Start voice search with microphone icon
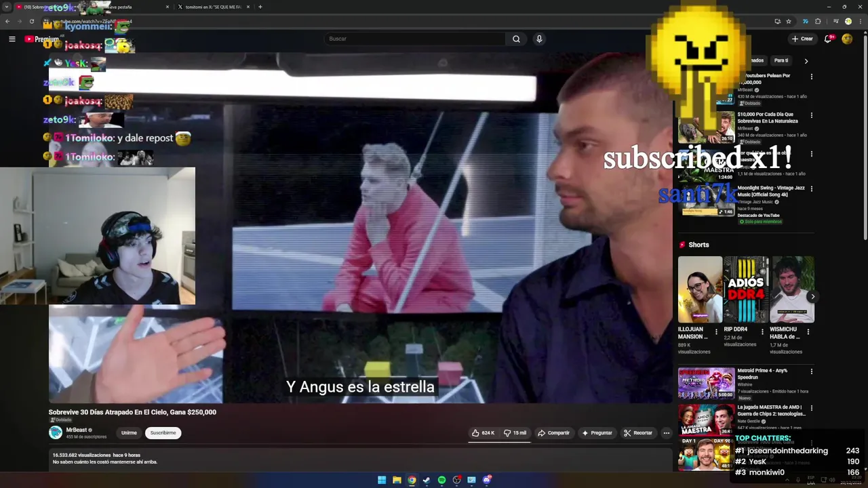Screen dimensions: 868x488 539,39
